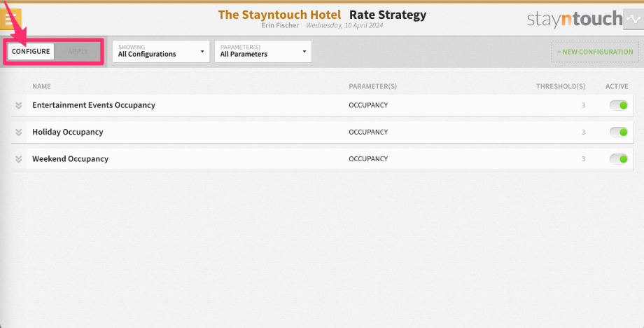Toggle Holiday Occupancy active switch
The width and height of the screenshot is (644, 328).
[x=619, y=132]
